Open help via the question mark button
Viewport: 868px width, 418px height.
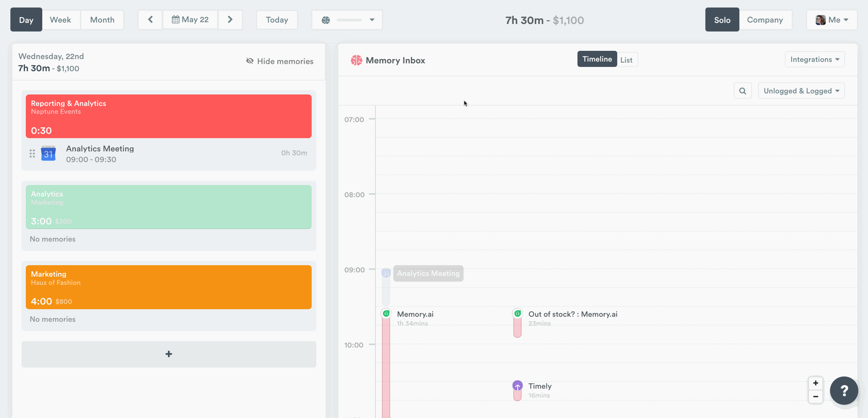tap(844, 390)
